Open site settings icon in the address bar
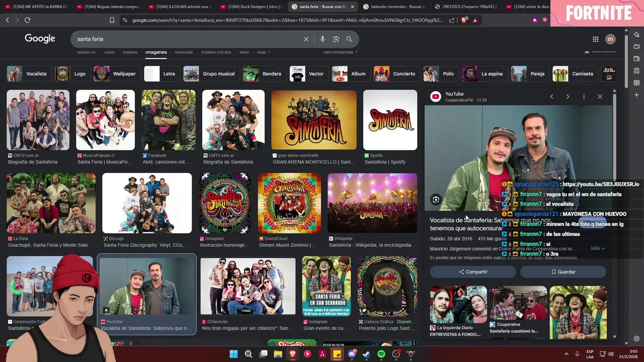 pos(124,20)
